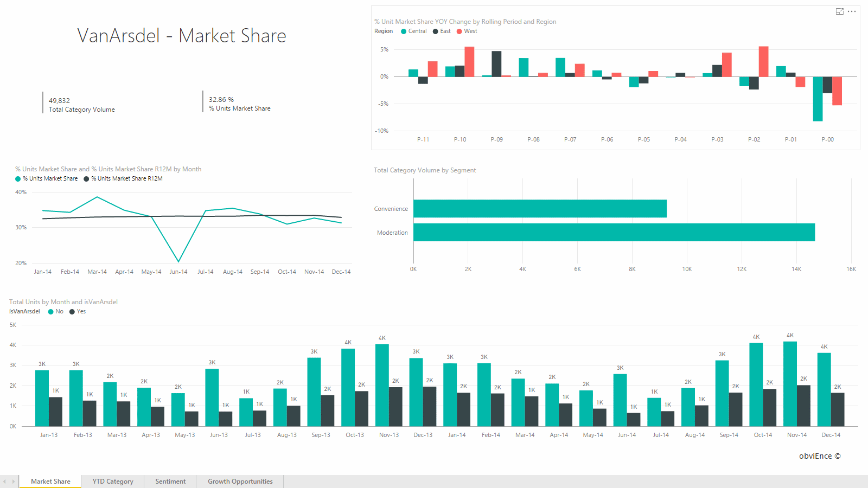This screenshot has width=868, height=488.
Task: Click the Total Units by Month chart title
Action: pos(63,302)
